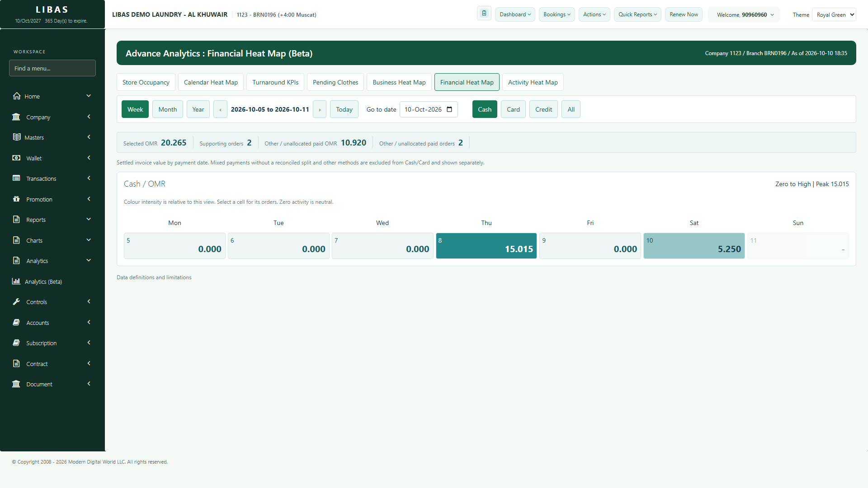The image size is (868, 488).
Task: Open Data definitions and limitations
Action: 154,277
